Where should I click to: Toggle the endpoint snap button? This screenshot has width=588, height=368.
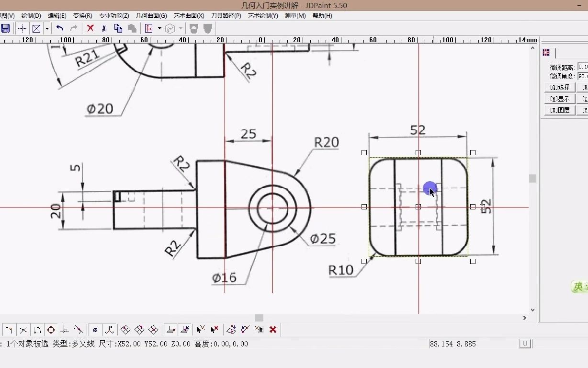click(x=9, y=330)
